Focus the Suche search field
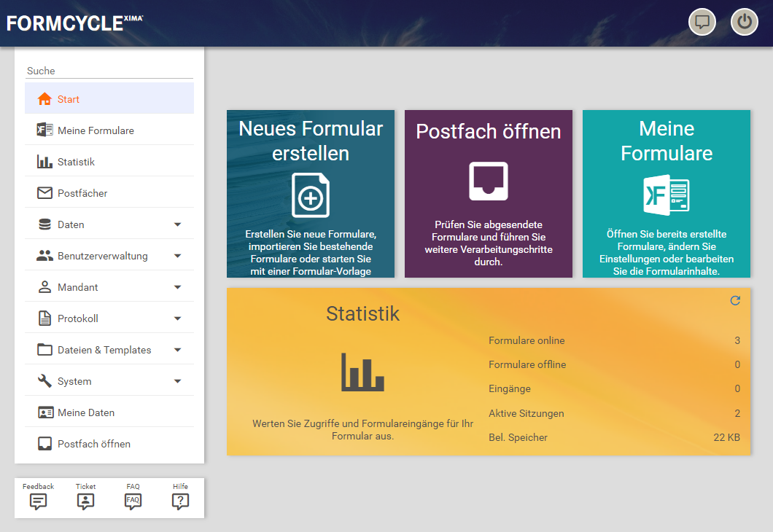773x532 pixels. click(109, 71)
